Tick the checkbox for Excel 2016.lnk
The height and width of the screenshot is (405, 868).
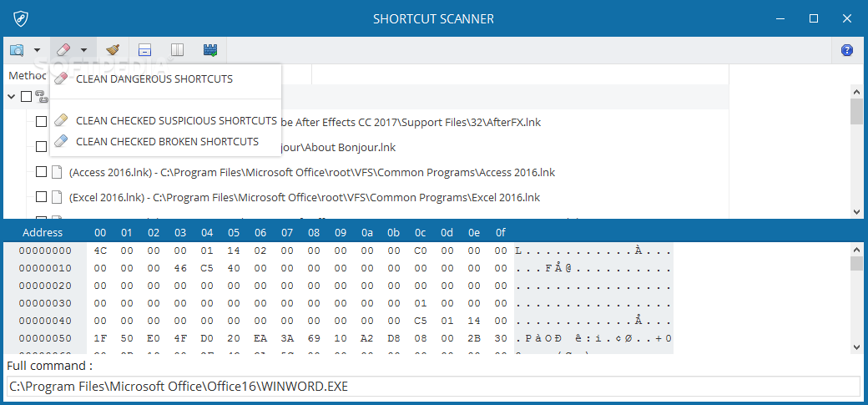41,197
